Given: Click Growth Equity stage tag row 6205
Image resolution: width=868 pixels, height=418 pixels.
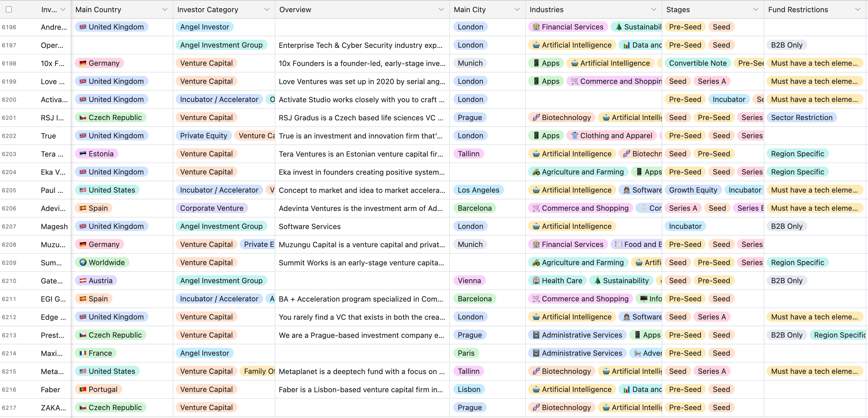Looking at the screenshot, I should click(693, 190).
